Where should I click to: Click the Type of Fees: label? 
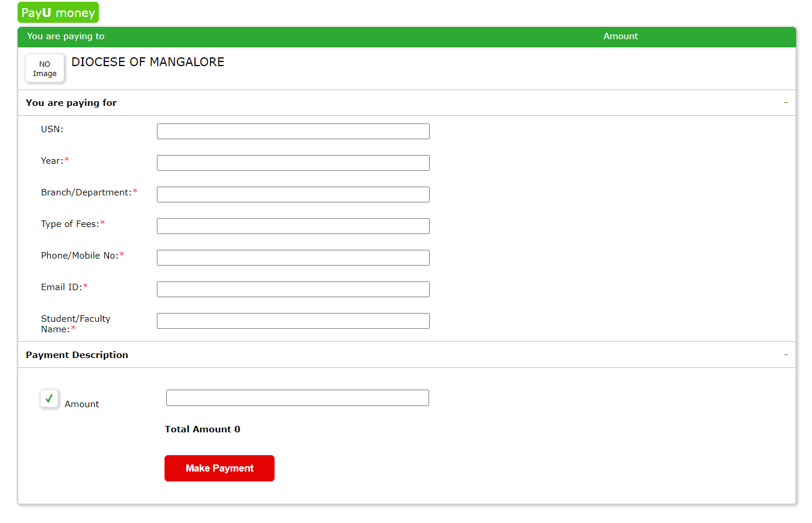[x=73, y=224]
